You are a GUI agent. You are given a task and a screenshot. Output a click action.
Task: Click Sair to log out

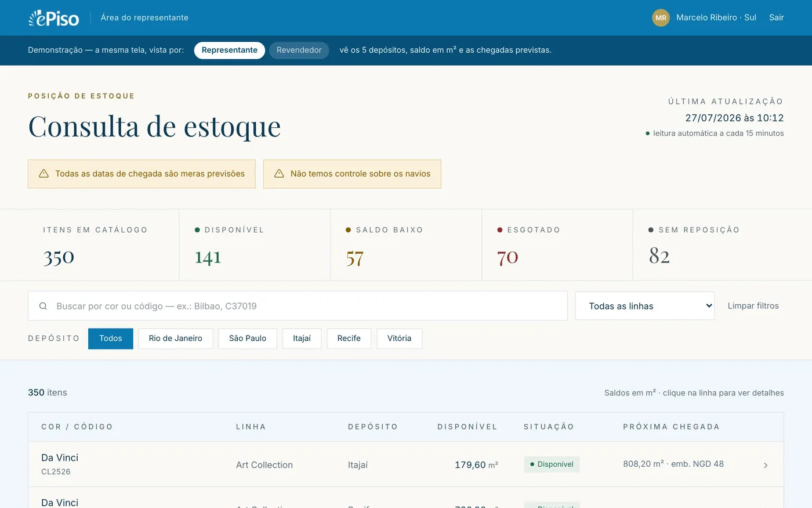click(x=776, y=18)
